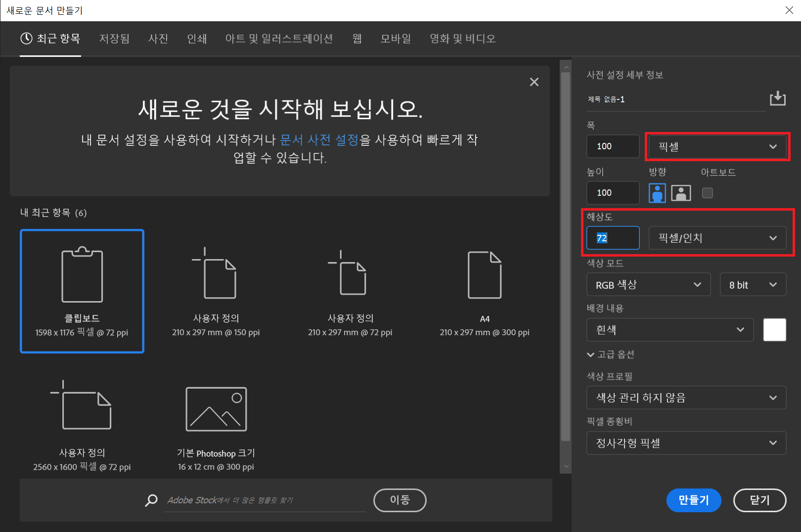The width and height of the screenshot is (801, 532).
Task: Click the 닫기 button
Action: click(760, 500)
